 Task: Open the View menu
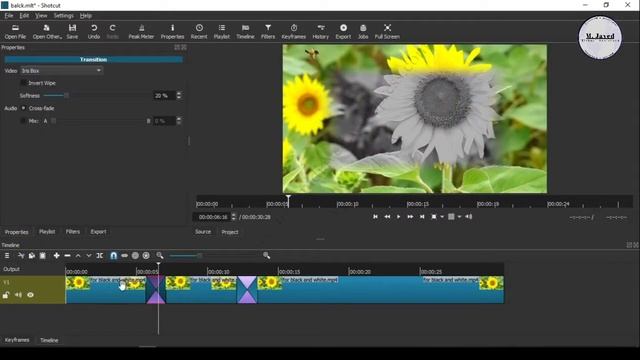(x=41, y=16)
